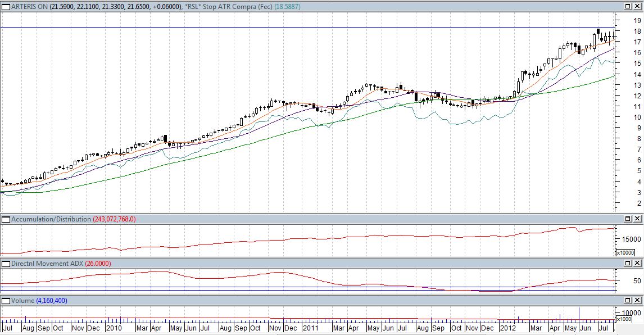Click the Accumulation/Distribution indicator label

point(51,219)
